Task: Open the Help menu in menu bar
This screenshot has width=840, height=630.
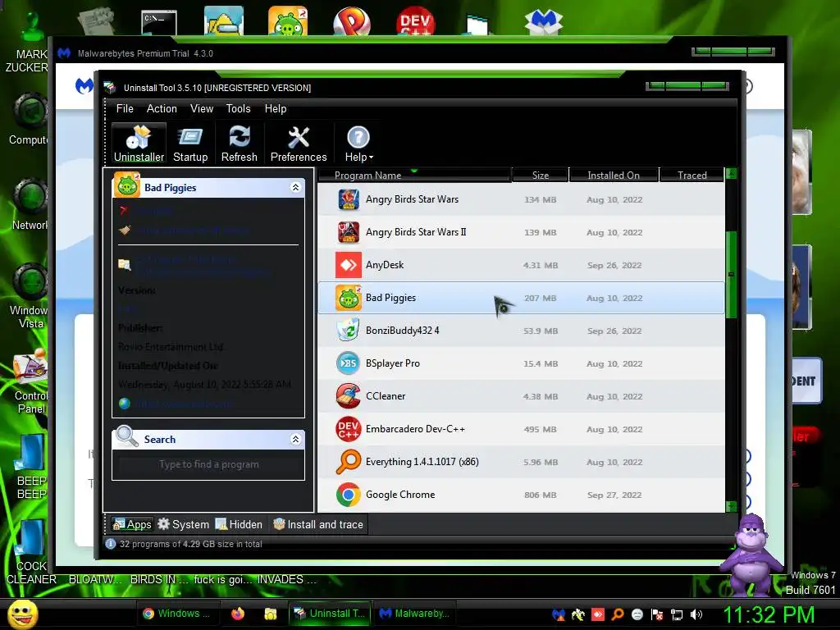Action: [x=276, y=109]
